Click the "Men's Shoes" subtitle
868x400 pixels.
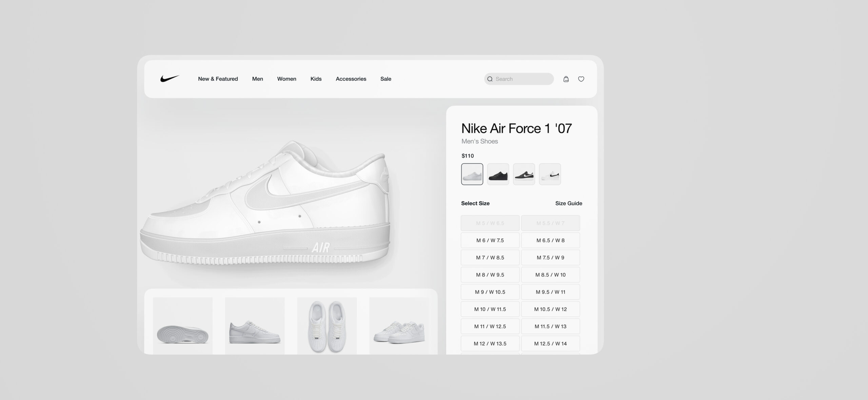coord(479,141)
